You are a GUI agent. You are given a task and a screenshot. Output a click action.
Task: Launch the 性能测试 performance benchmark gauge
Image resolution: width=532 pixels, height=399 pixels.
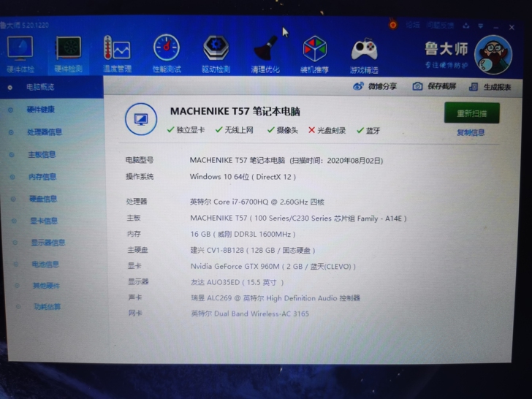(x=167, y=54)
